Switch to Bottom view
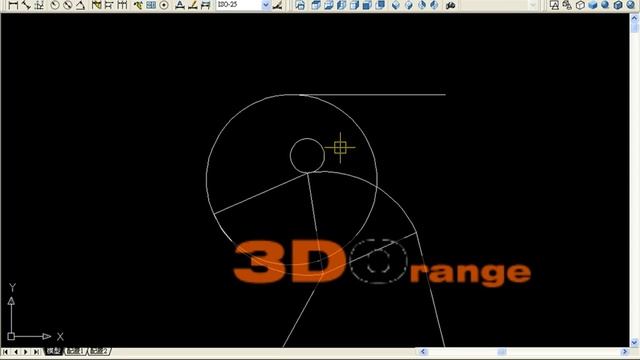This screenshot has height=360, width=640. pyautogui.click(x=329, y=5)
